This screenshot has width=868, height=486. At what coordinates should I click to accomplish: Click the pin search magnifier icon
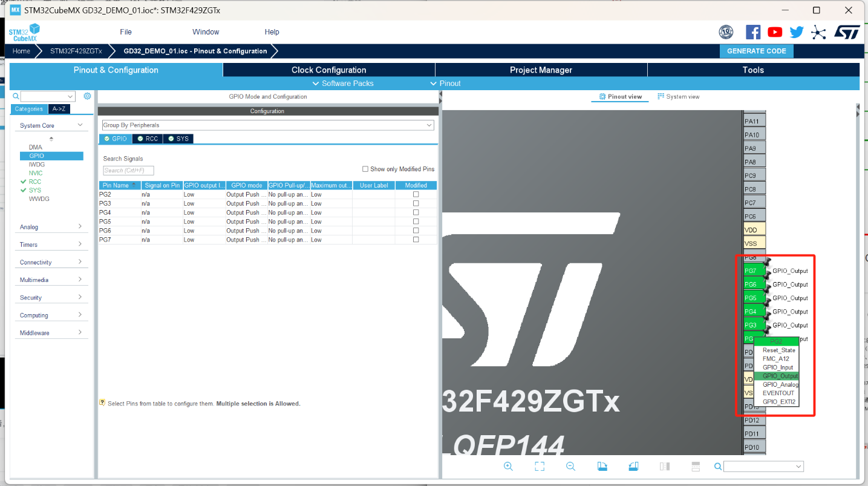(717, 466)
